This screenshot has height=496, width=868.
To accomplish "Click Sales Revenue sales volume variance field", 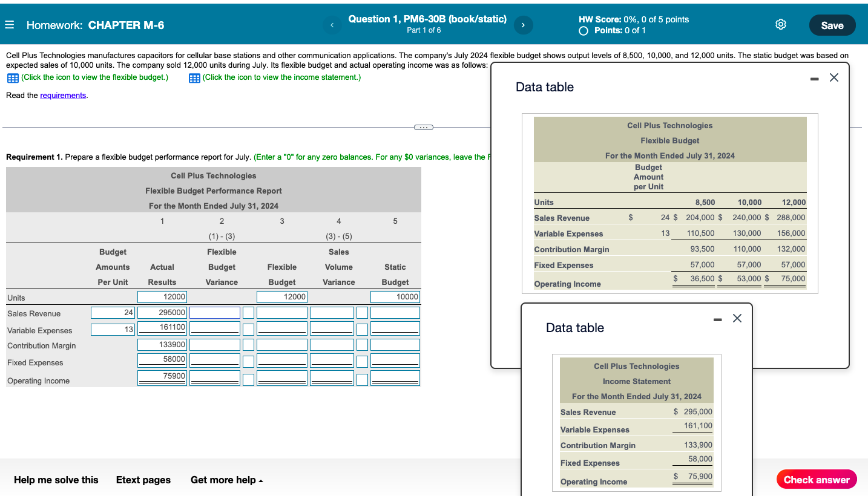I will 332,313.
